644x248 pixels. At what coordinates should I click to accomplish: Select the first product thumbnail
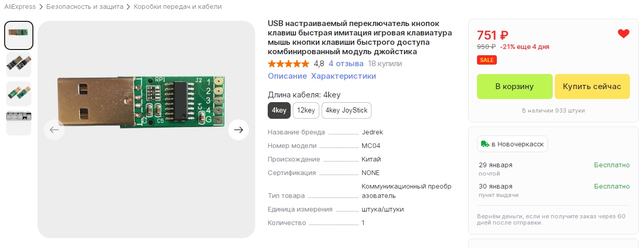(x=19, y=35)
